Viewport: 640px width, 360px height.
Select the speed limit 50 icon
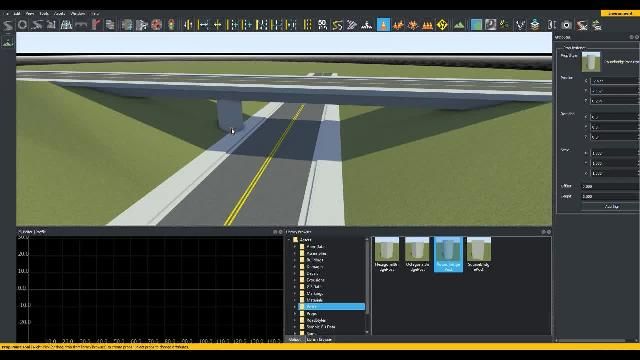pyautogui.click(x=322, y=25)
